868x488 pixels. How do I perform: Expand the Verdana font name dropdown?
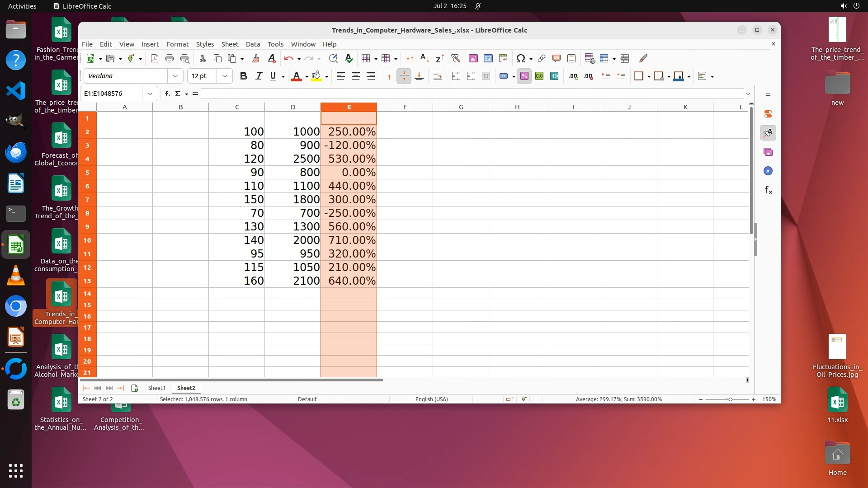pyautogui.click(x=175, y=76)
